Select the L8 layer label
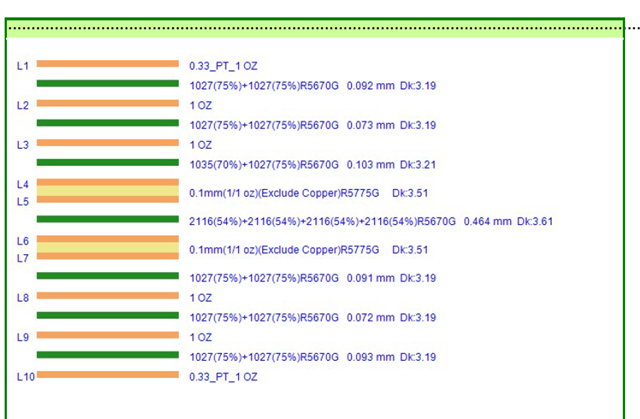Image resolution: width=640 pixels, height=419 pixels. click(x=23, y=298)
